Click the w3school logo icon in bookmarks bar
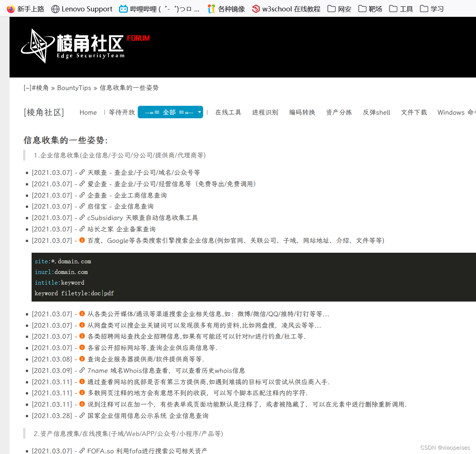This screenshot has width=476, height=454. coord(256,8)
